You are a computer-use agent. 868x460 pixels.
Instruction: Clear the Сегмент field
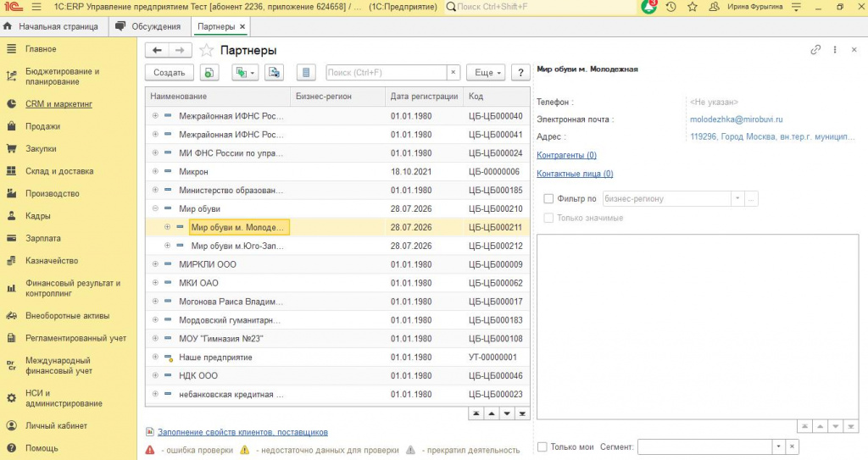click(x=793, y=446)
